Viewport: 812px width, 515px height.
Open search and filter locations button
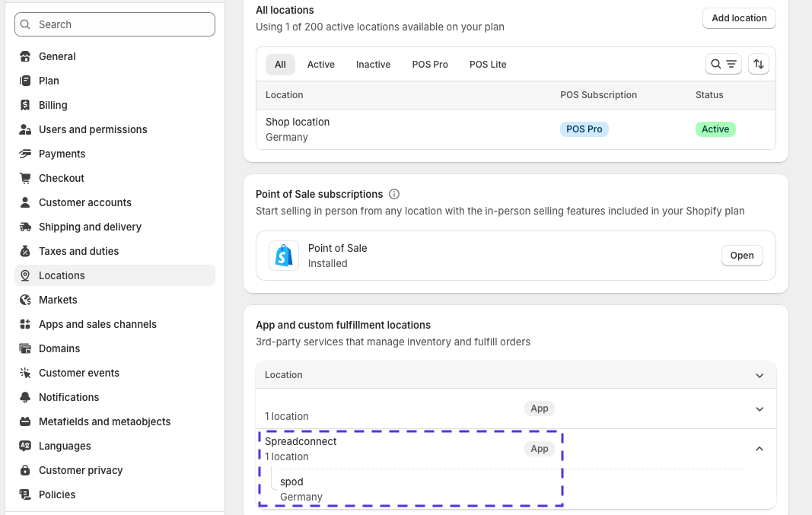click(x=724, y=64)
